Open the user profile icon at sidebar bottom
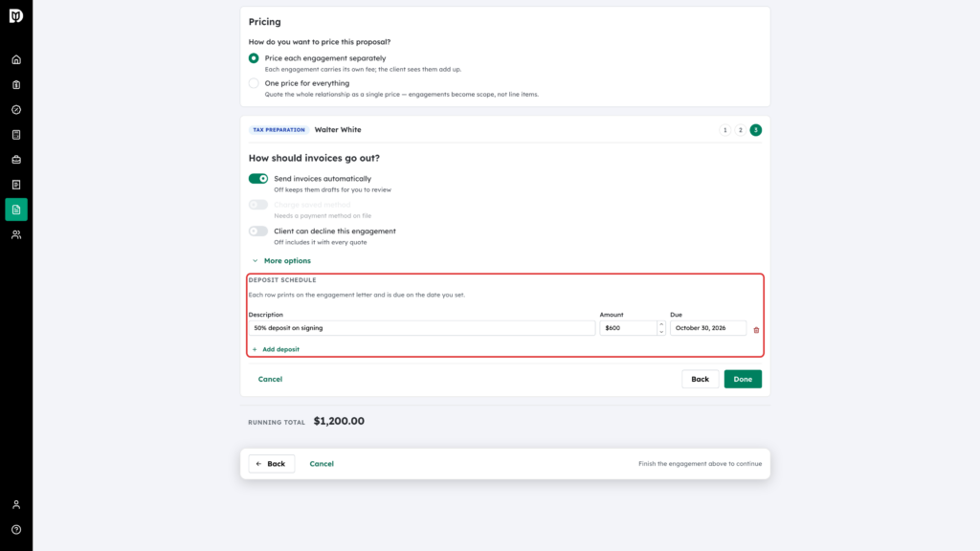This screenshot has width=980, height=551. pyautogui.click(x=16, y=505)
